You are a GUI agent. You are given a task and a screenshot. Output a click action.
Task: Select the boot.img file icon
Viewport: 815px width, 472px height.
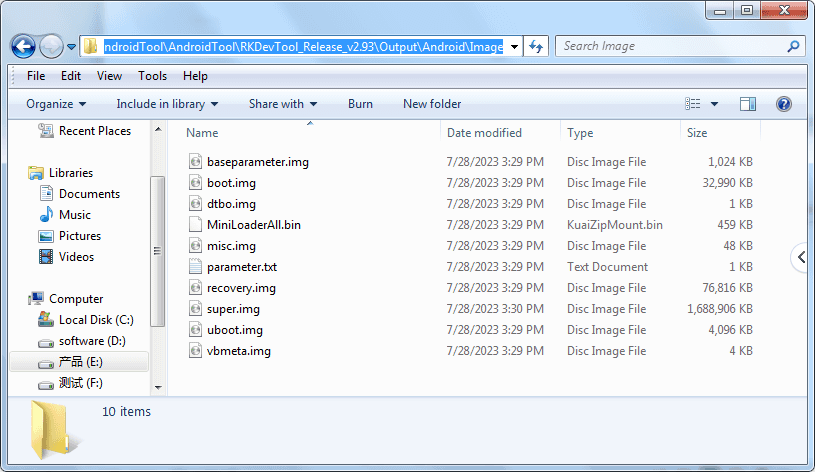point(196,183)
